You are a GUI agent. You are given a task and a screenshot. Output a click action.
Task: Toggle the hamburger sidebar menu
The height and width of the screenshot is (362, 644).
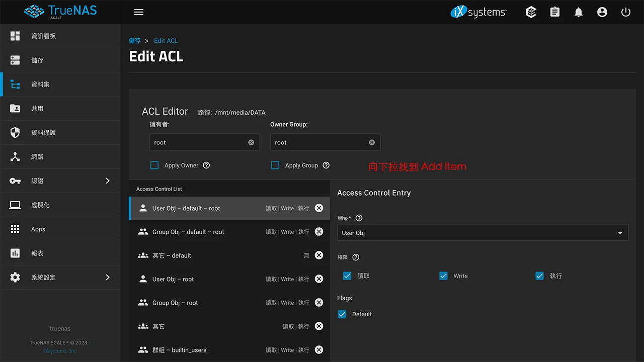pyautogui.click(x=139, y=12)
